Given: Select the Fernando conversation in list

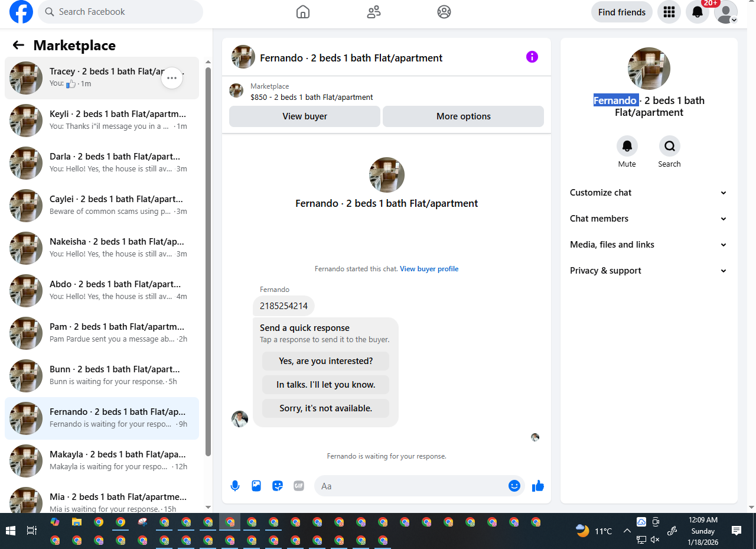Looking at the screenshot, I should (102, 418).
